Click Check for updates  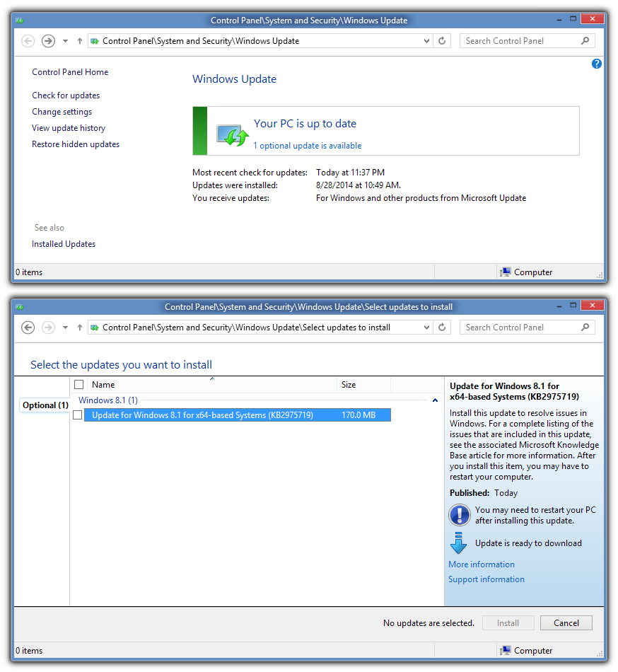(66, 95)
